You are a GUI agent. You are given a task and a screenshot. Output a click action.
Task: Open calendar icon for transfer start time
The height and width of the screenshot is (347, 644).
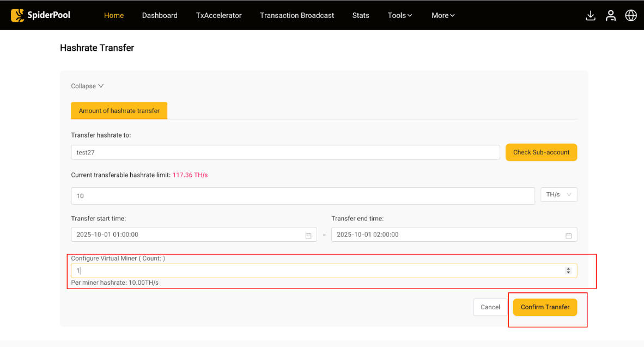click(x=308, y=235)
